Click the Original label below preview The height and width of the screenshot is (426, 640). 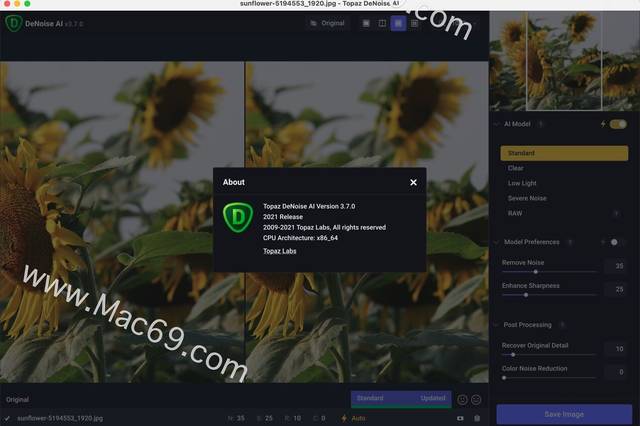17,399
